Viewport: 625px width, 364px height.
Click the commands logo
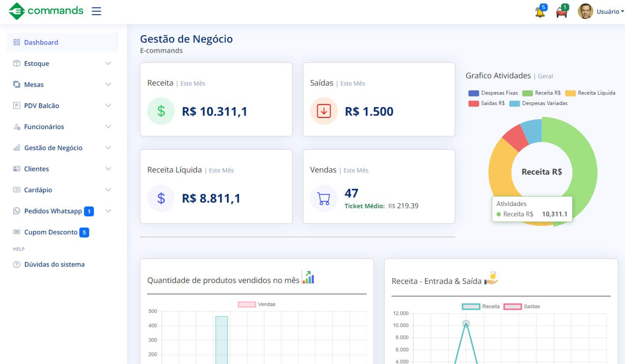coord(46,11)
